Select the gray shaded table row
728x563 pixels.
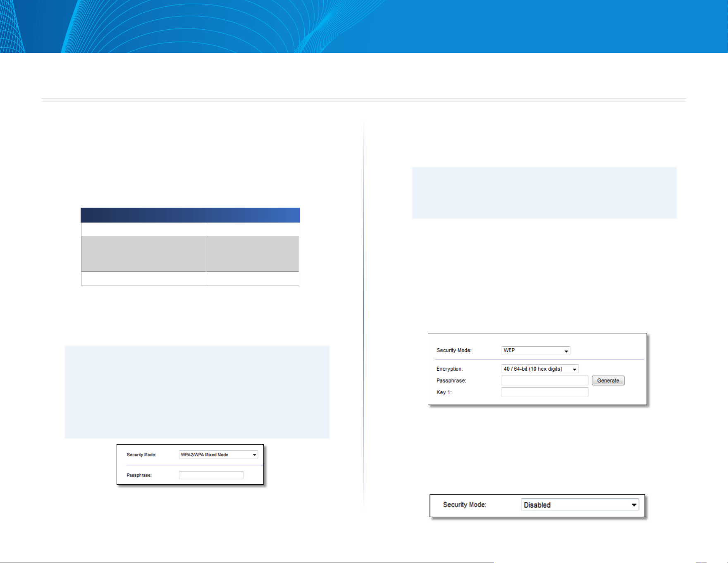point(190,254)
